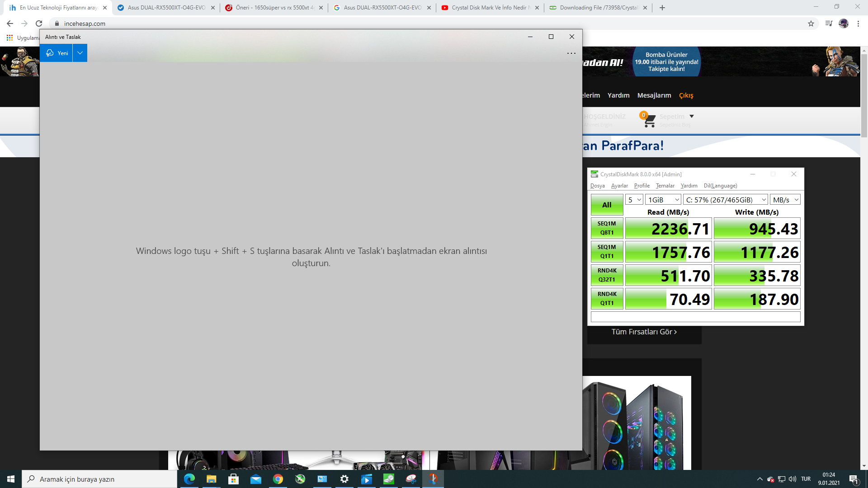The width and height of the screenshot is (868, 488).
Task: Open the 1GiB test size dropdown
Action: [x=663, y=200]
